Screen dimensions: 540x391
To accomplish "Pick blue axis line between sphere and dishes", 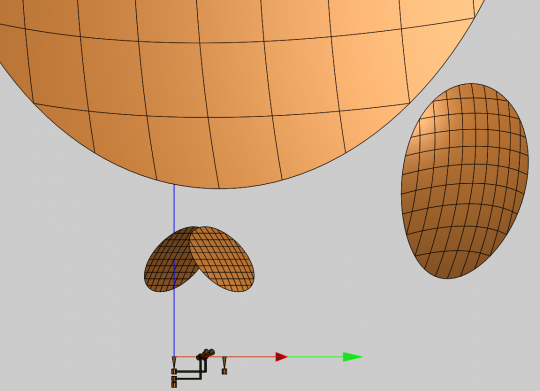I will [x=174, y=208].
